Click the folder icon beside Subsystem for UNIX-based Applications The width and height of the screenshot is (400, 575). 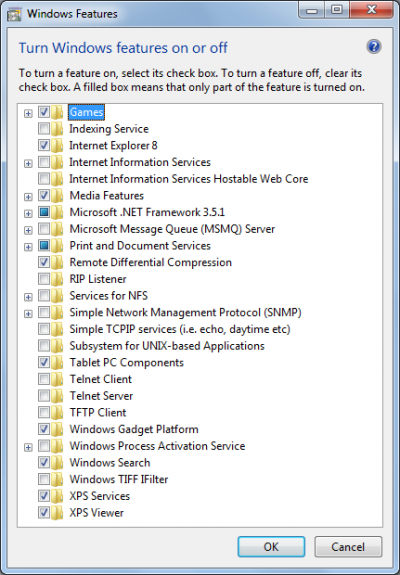click(57, 346)
